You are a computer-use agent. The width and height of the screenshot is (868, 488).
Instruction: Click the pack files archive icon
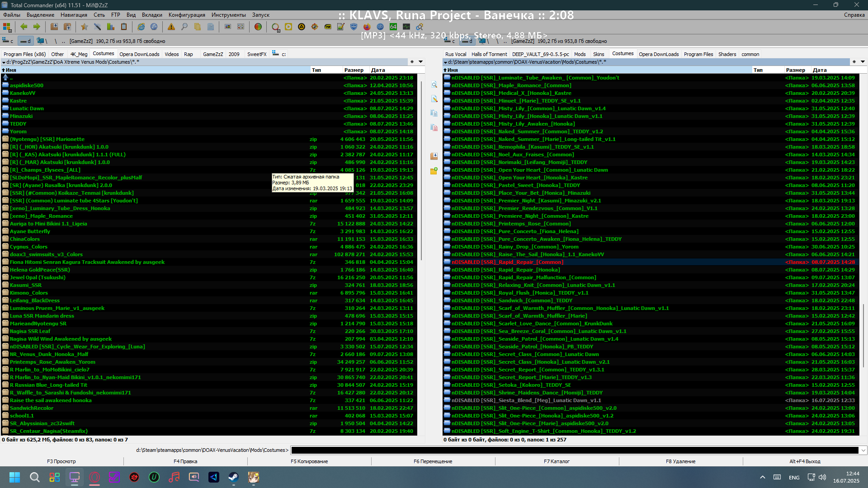[54, 27]
